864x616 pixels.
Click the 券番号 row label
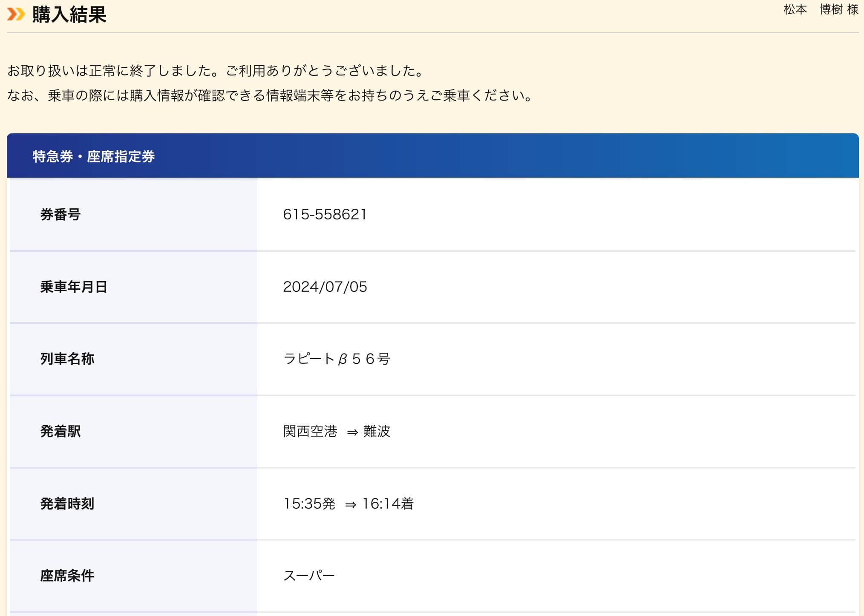[60, 214]
